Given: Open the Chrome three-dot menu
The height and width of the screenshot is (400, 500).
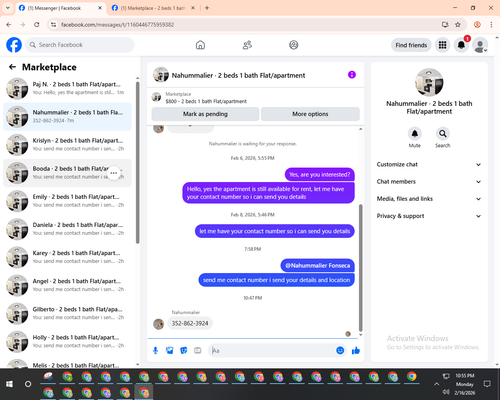Looking at the screenshot, I should point(491,25).
